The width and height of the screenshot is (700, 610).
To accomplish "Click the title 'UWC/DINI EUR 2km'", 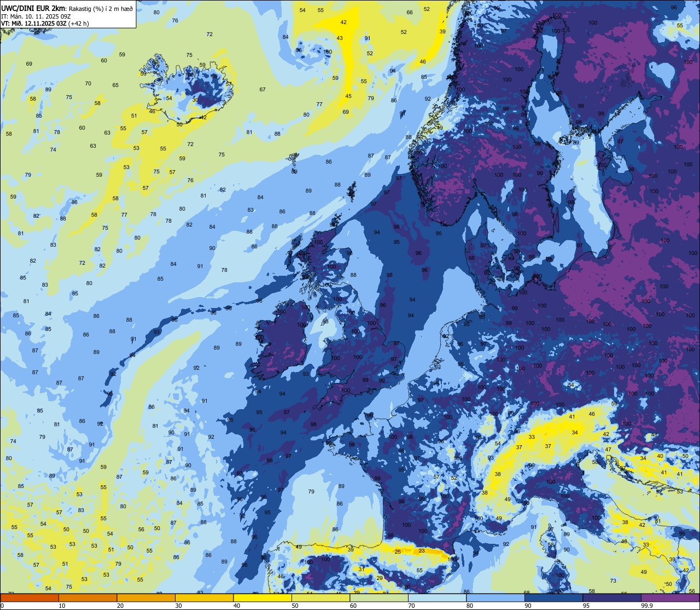I will pyautogui.click(x=33, y=8).
